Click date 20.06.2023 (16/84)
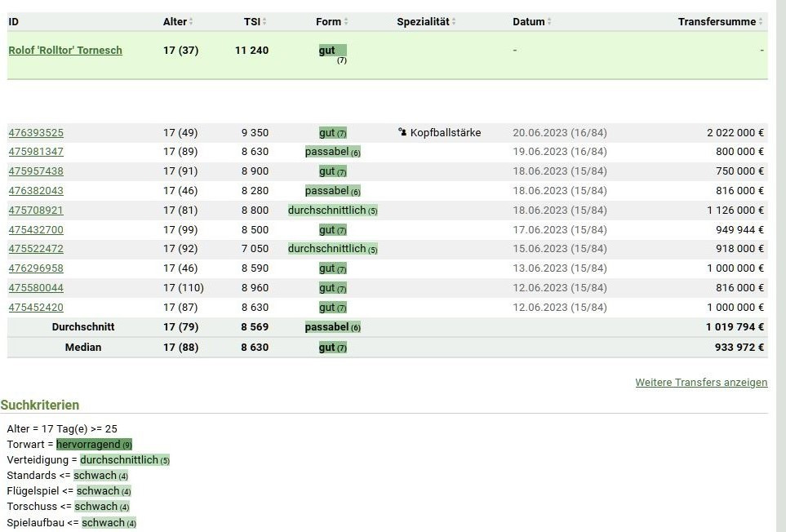The width and height of the screenshot is (786, 532). pyautogui.click(x=559, y=133)
